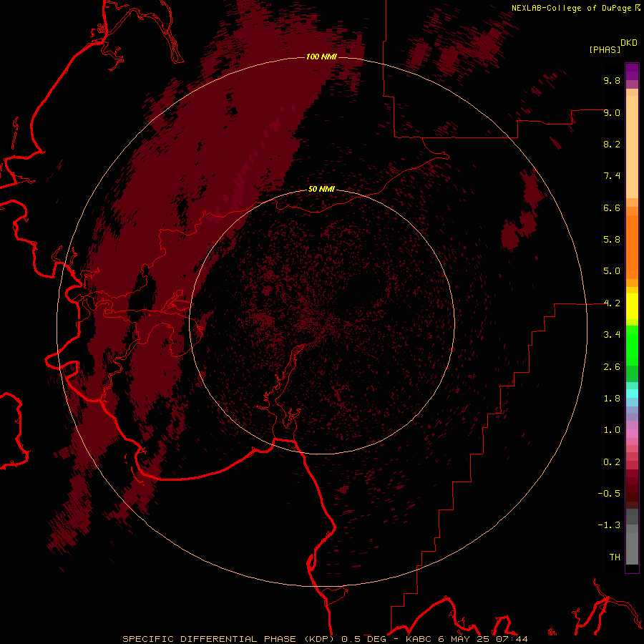Screen dimensions: 644x644
Task: Click the 9.0 scale value
Action: 612,112
